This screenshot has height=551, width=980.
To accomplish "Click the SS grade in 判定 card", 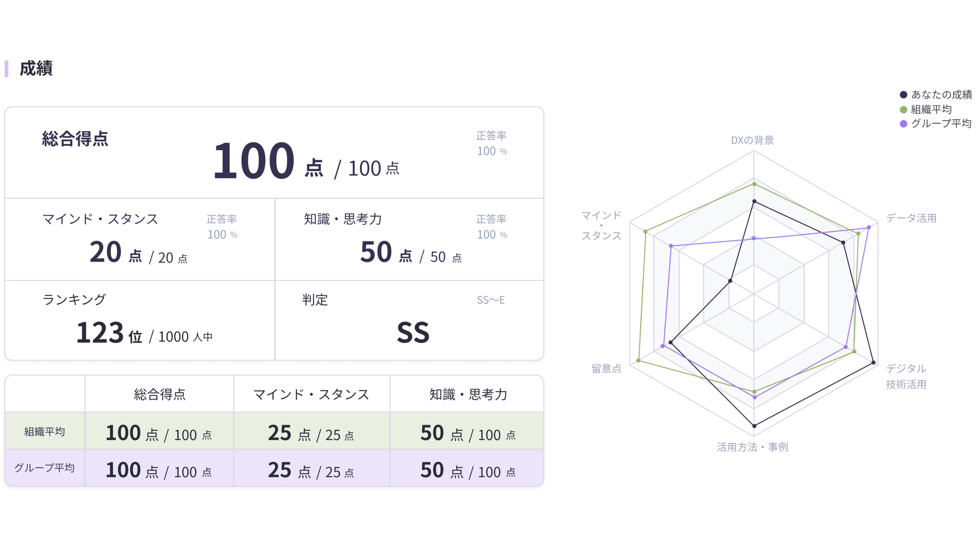I will coord(413,332).
